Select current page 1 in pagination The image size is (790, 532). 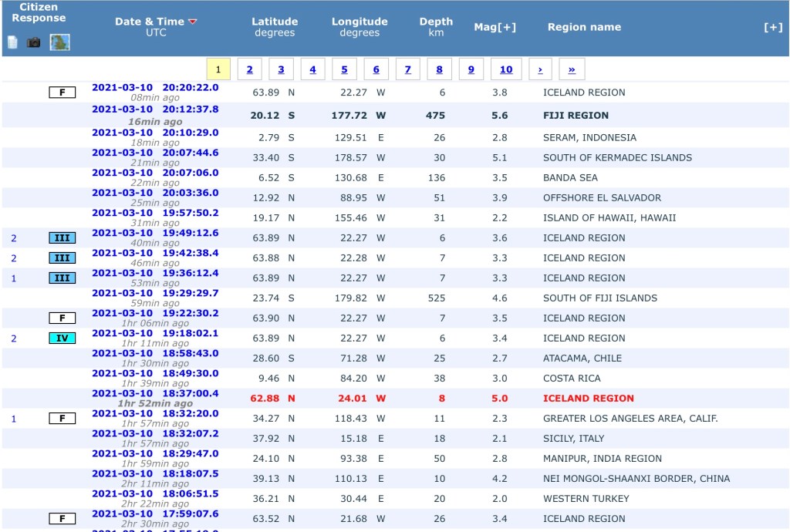[218, 69]
